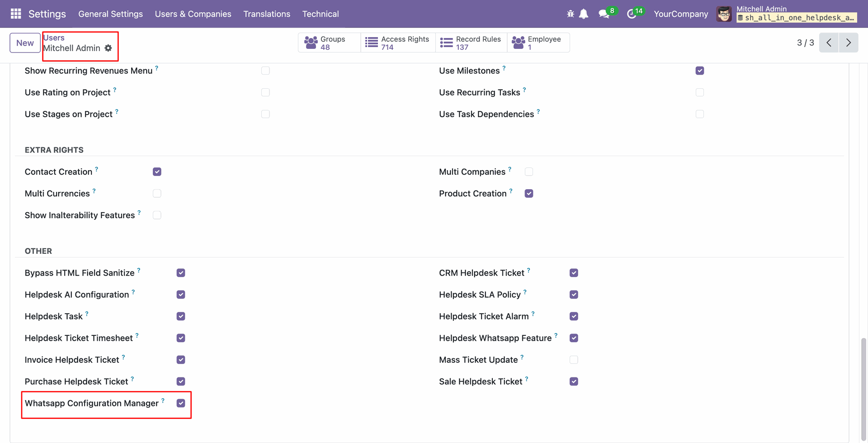
Task: Uncheck Helpdesk AI Configuration checkbox
Action: tap(181, 295)
